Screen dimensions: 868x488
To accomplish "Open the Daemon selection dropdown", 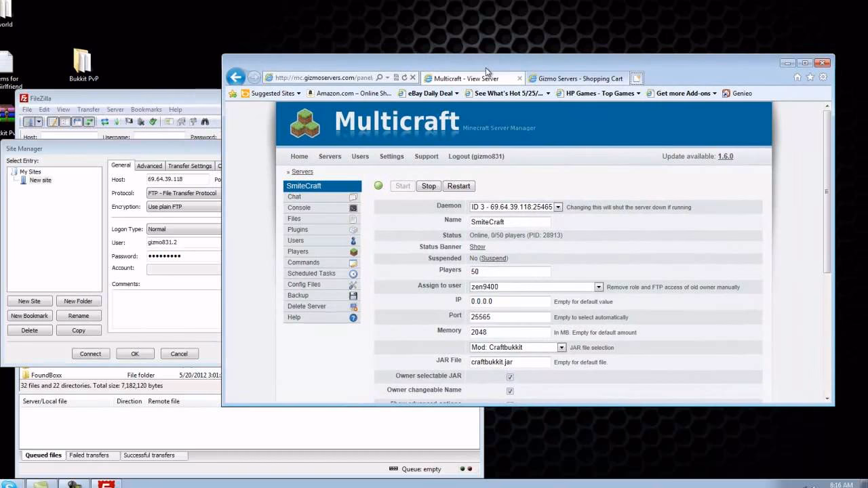I will pyautogui.click(x=557, y=207).
